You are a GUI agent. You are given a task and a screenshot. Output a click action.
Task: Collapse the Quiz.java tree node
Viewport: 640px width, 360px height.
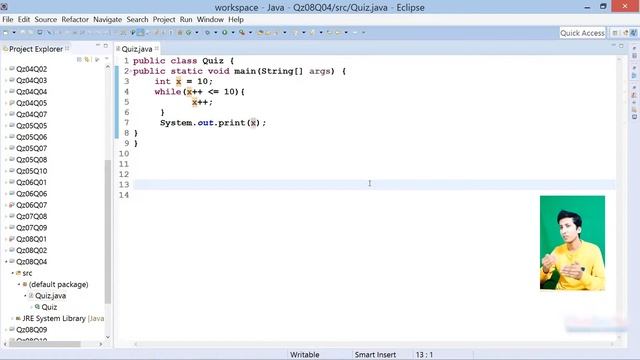coord(25,296)
